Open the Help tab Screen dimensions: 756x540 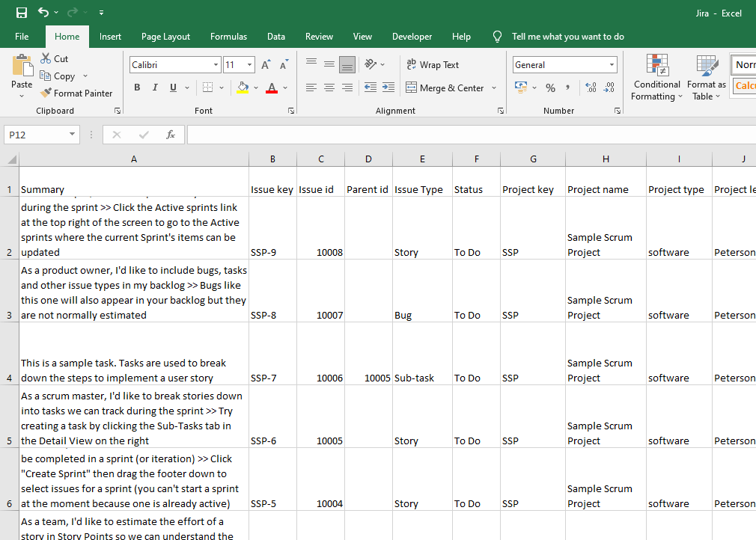click(461, 37)
